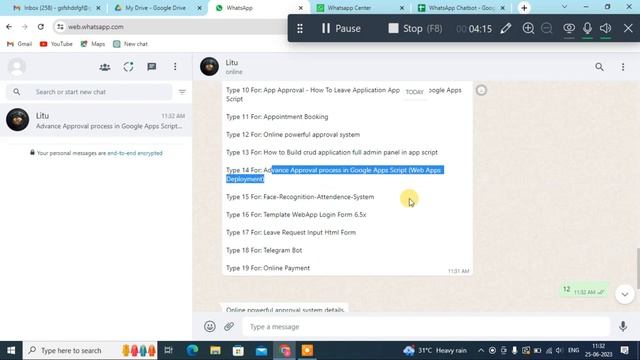Open weather 31°C Heavy rain widget

(x=435, y=350)
